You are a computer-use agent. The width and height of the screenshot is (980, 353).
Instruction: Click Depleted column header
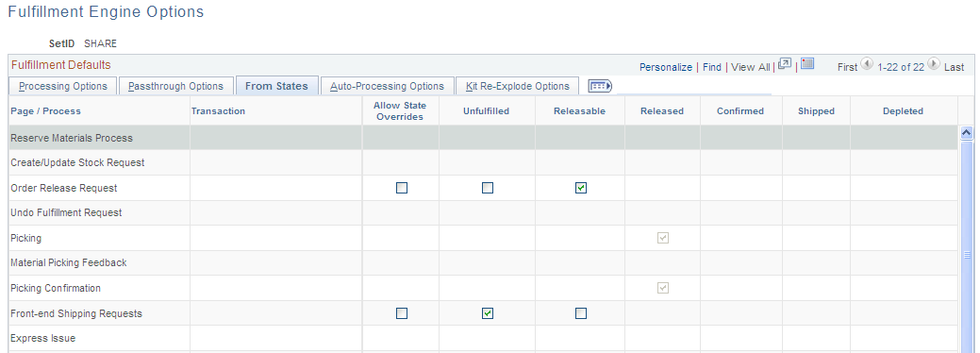point(903,110)
